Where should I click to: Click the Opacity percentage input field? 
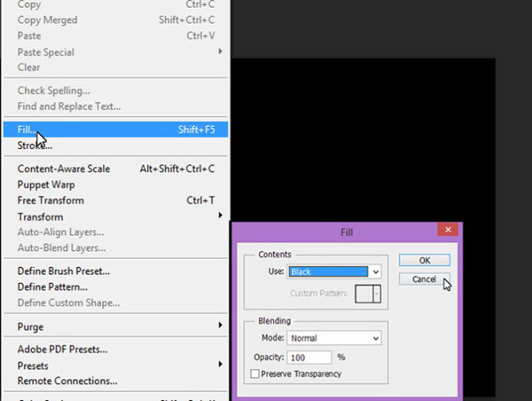click(x=309, y=357)
